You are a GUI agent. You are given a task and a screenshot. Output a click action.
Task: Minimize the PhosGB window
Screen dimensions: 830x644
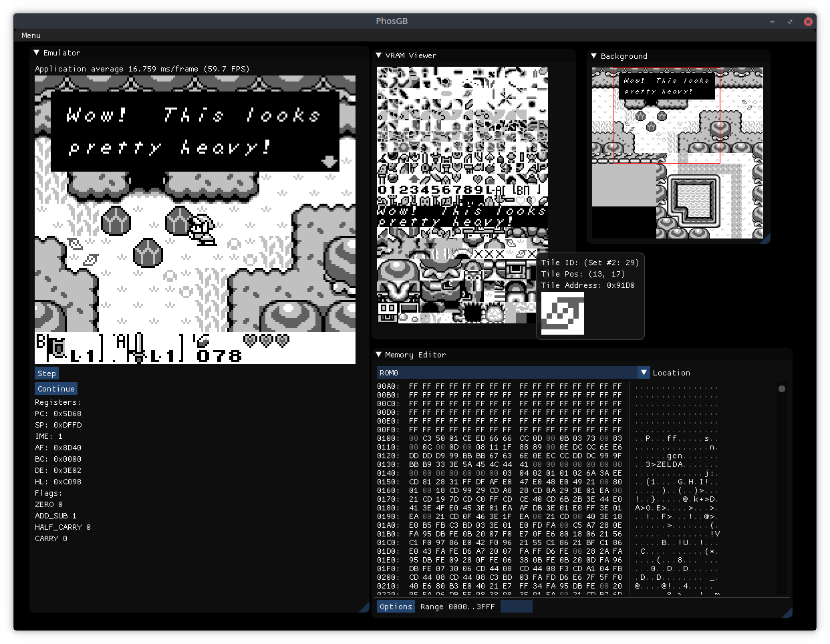click(x=773, y=21)
